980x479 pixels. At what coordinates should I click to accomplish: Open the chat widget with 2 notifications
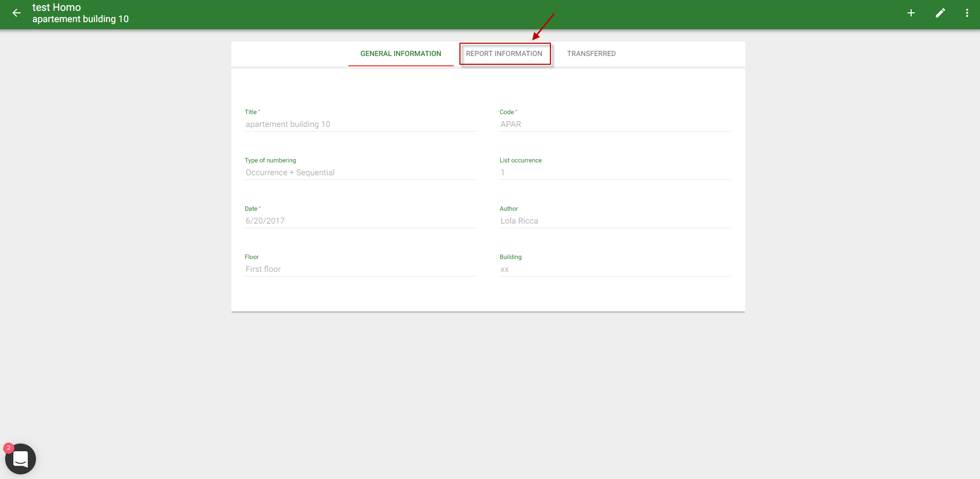21,458
